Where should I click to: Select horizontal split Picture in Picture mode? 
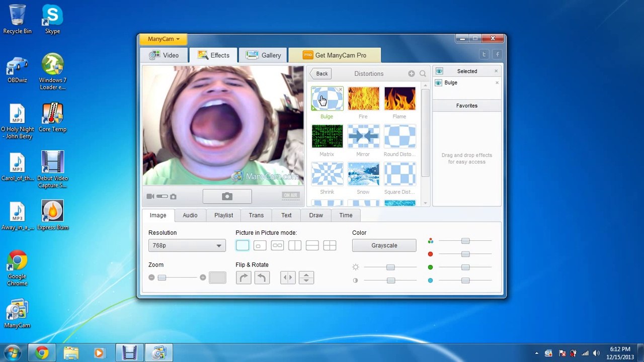pyautogui.click(x=312, y=245)
